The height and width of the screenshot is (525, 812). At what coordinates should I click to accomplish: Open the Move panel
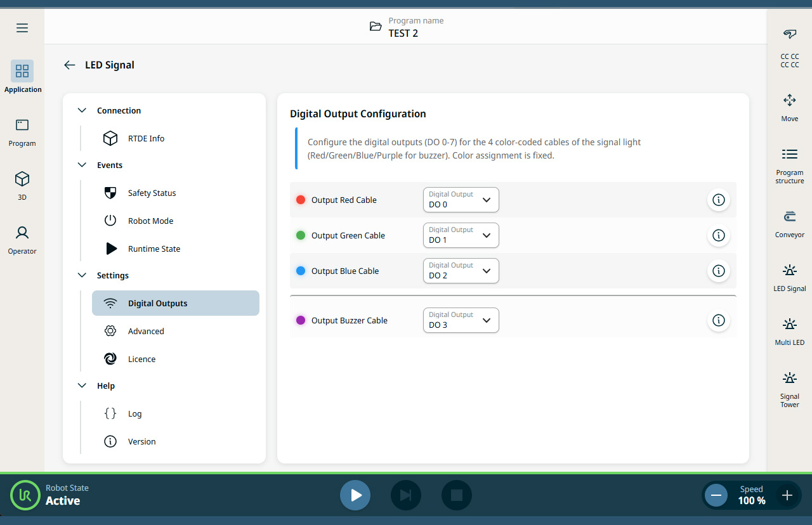click(x=789, y=107)
